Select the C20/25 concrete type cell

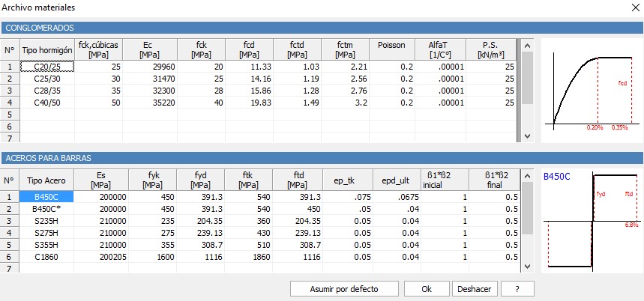click(46, 67)
